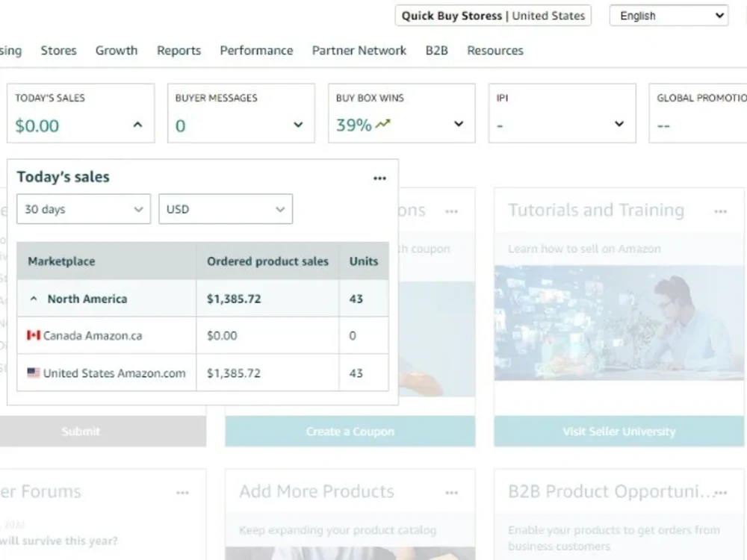The width and height of the screenshot is (747, 560).
Task: Open the USD currency dropdown
Action: coord(226,208)
